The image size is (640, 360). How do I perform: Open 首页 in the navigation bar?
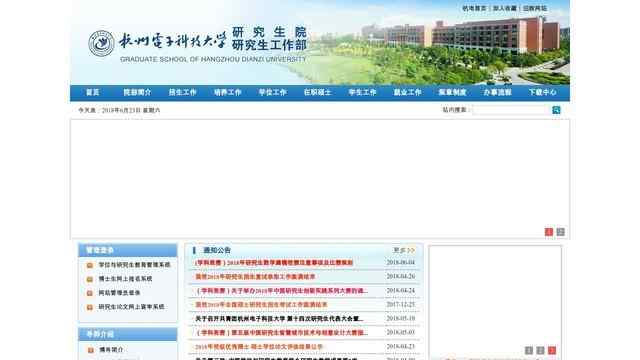[x=93, y=93]
